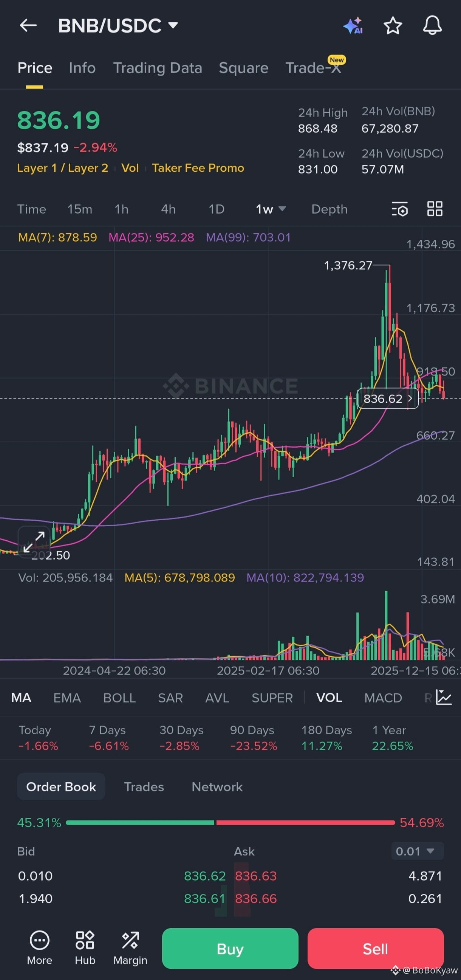Select the Trades tab
The width and height of the screenshot is (461, 980).
[144, 786]
